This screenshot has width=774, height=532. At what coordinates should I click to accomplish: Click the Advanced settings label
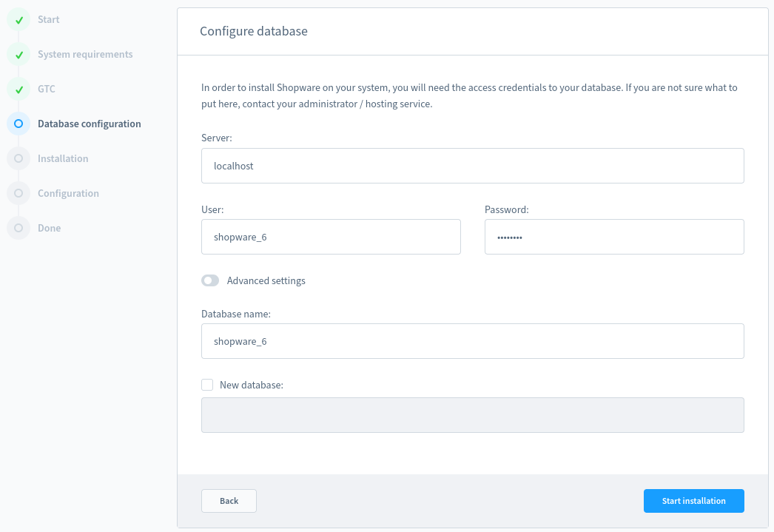click(x=266, y=281)
